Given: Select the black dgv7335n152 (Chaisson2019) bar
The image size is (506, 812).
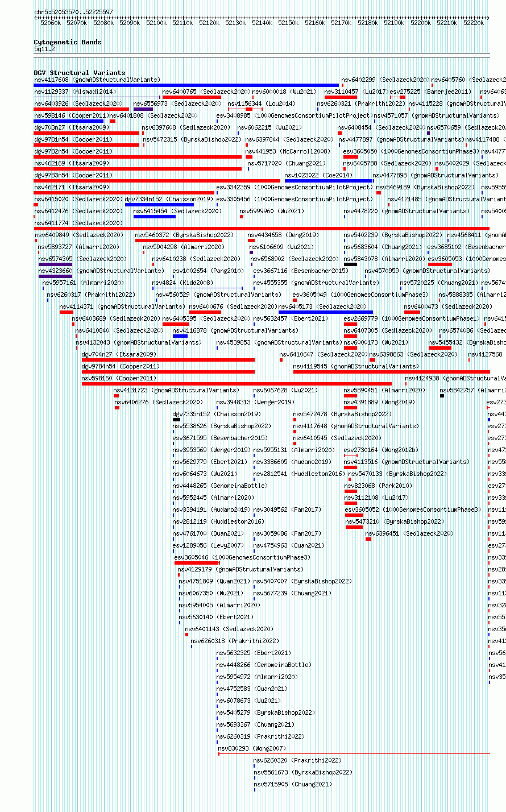Looking at the screenshot, I should point(176,420).
